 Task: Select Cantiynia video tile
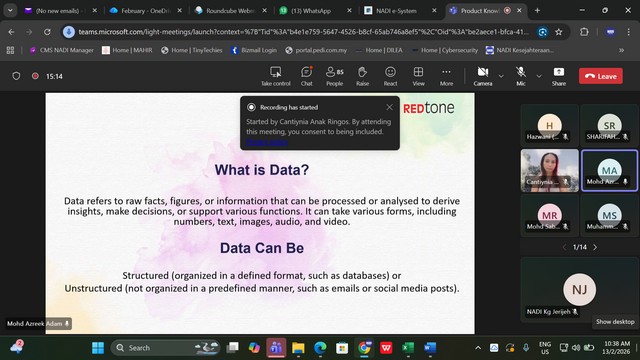[549, 170]
